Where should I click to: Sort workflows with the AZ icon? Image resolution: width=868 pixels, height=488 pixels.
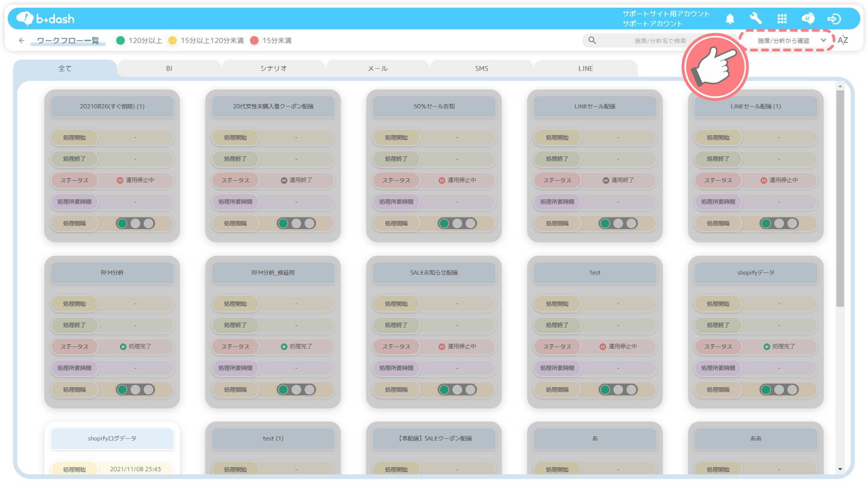pos(843,40)
